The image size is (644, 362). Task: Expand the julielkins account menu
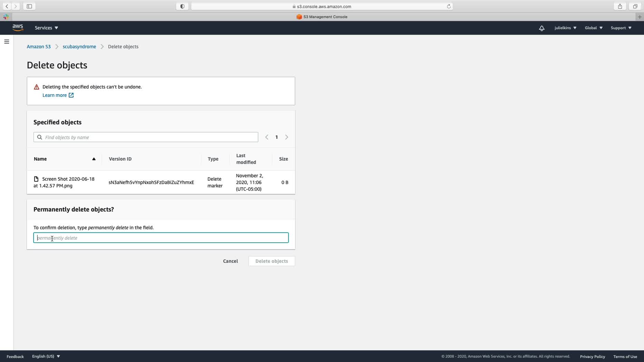coord(565,28)
